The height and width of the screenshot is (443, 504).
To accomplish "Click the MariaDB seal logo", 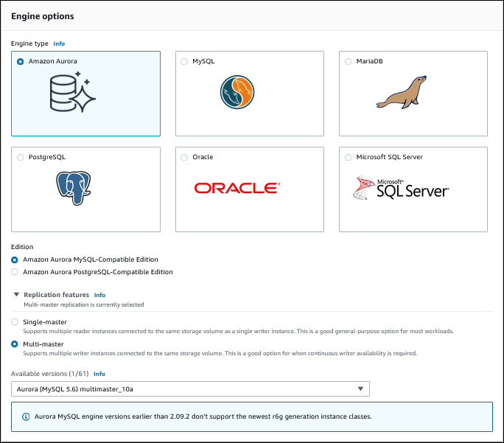I will point(400,93).
